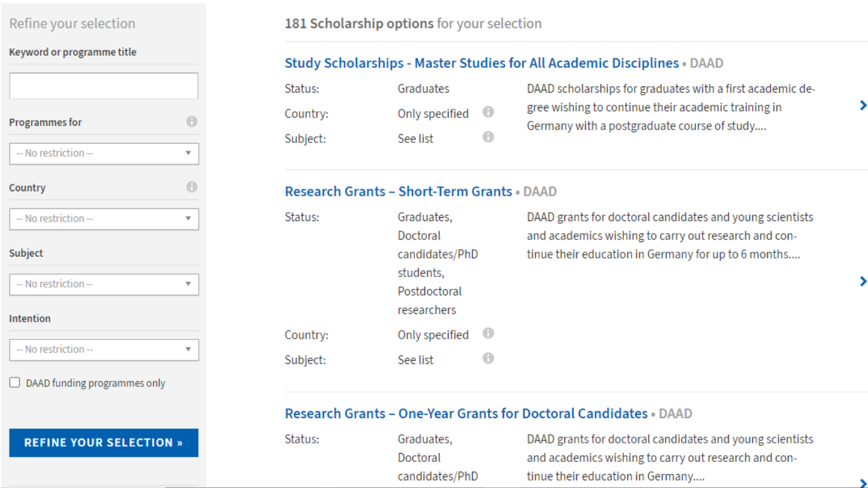Click 'See list' in Short-Term Grants entry
Viewport: 868px width, 488px height.
click(416, 360)
